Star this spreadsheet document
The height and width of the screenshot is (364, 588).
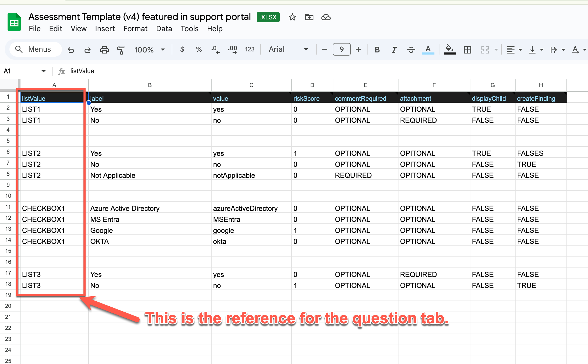point(292,17)
